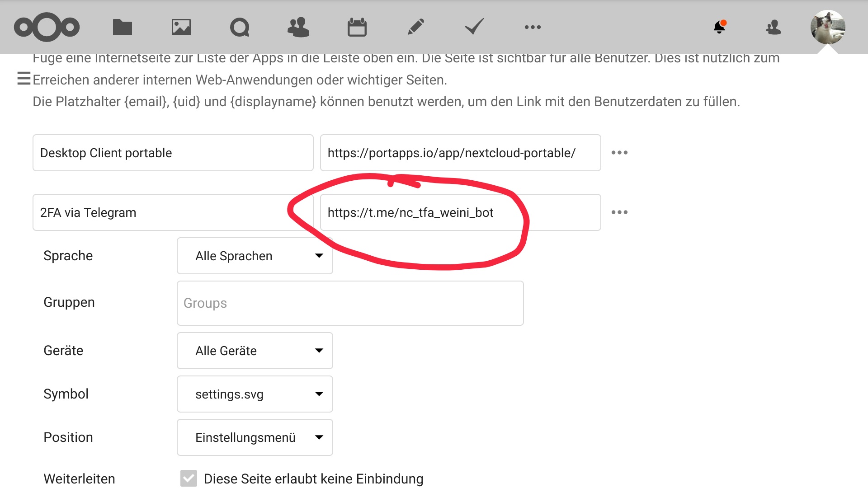The height and width of the screenshot is (488, 868).
Task: Open the Tasks checkmark icon
Action: point(474,27)
